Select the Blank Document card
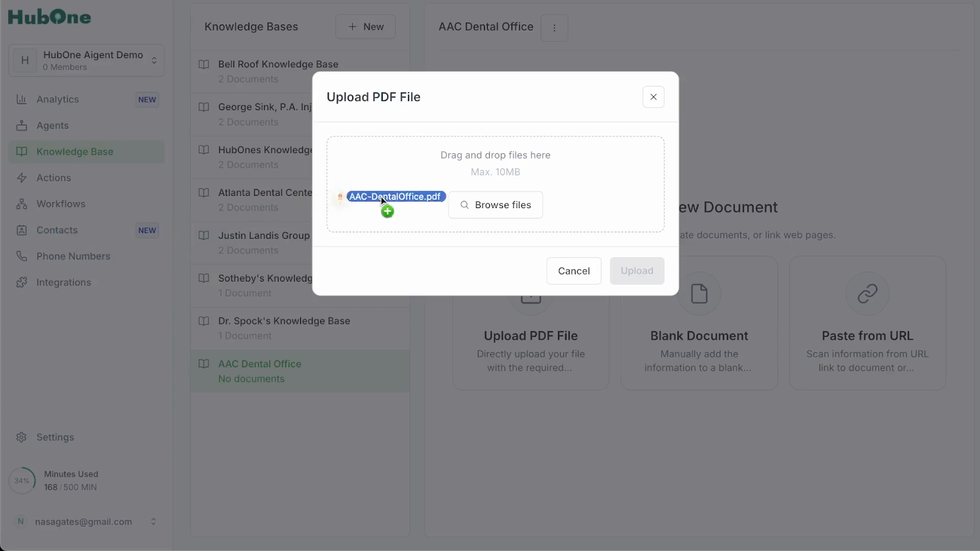The image size is (980, 551). [x=699, y=323]
